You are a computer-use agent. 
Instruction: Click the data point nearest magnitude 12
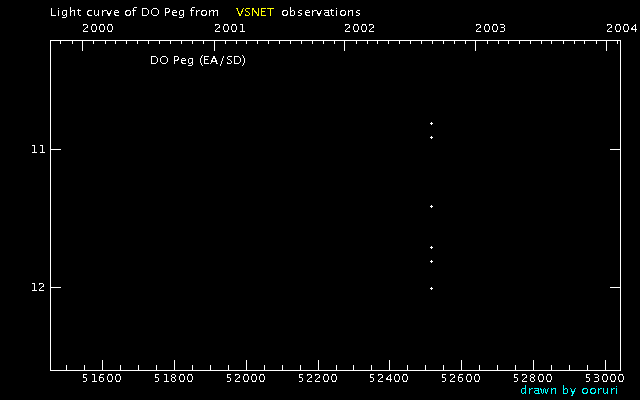[x=431, y=289]
